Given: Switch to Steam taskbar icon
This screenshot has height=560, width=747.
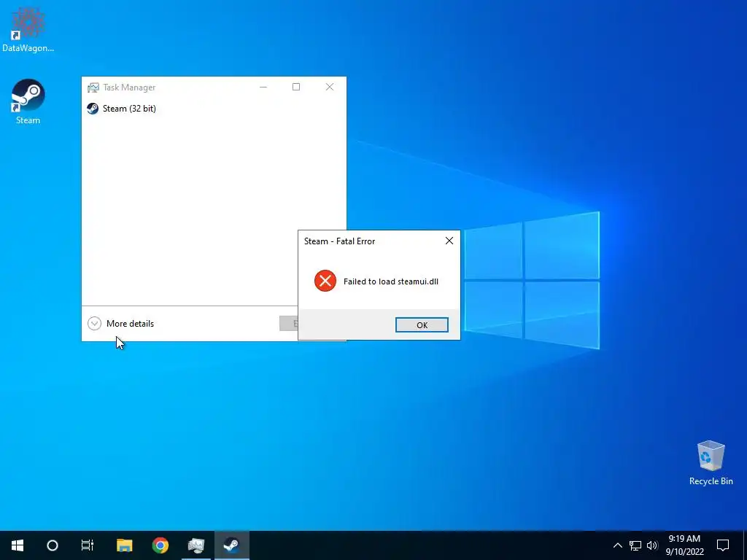Looking at the screenshot, I should click(231, 545).
